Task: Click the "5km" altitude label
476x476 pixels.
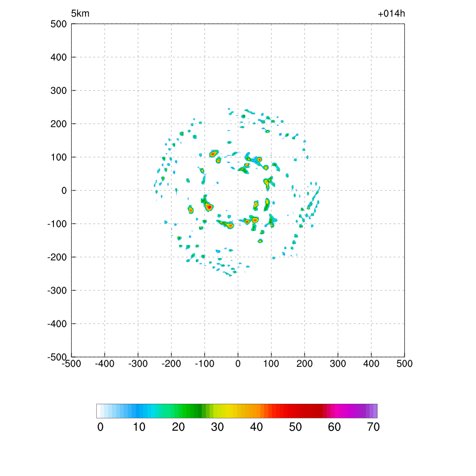Action: tap(80, 13)
